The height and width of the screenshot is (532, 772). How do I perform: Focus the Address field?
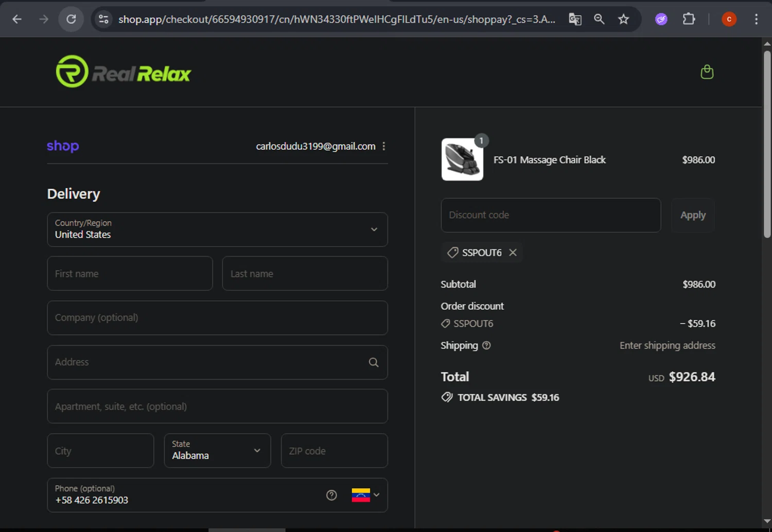tap(217, 362)
